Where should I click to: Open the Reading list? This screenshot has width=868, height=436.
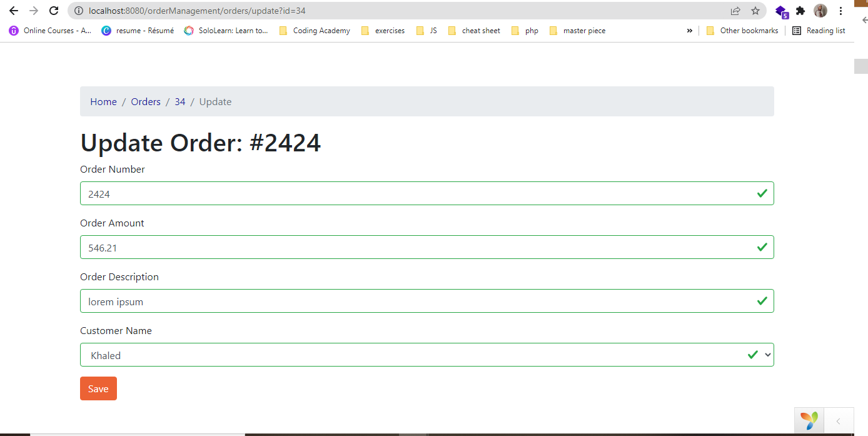(x=819, y=30)
